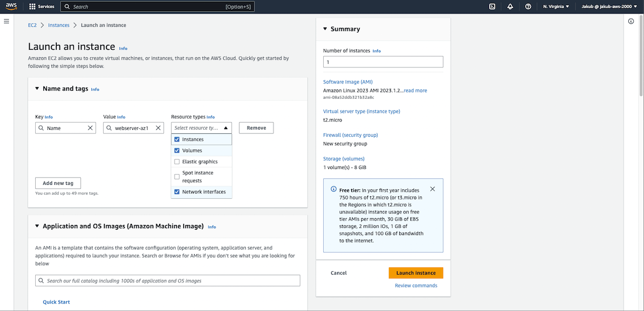The height and width of the screenshot is (311, 644).
Task: Check the Spot instance requests option
Action: (x=177, y=177)
